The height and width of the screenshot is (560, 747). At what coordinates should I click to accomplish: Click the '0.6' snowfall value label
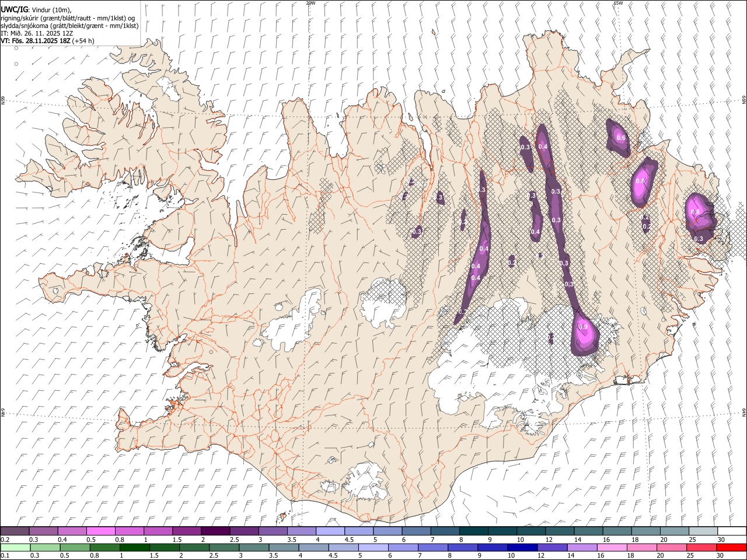point(621,138)
